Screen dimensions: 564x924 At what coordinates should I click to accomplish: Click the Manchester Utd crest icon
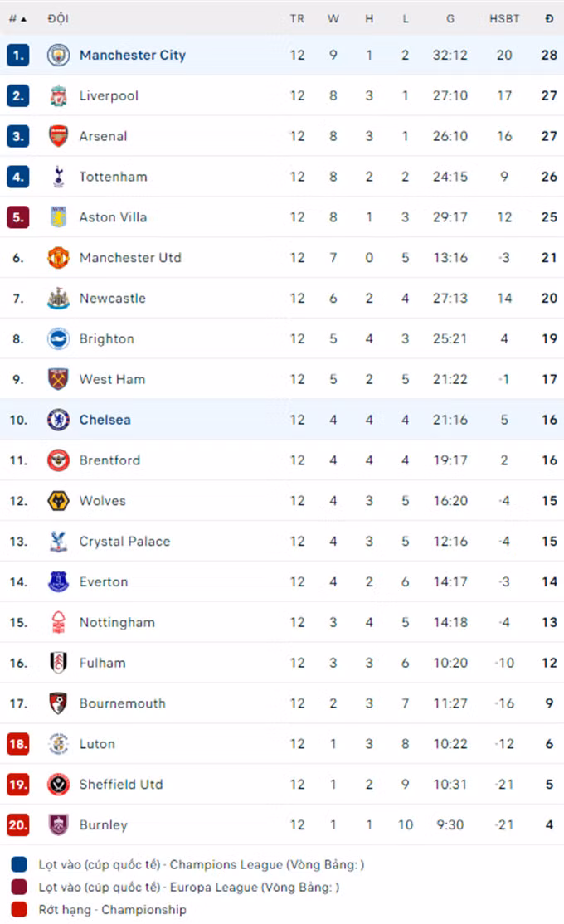[58, 258]
